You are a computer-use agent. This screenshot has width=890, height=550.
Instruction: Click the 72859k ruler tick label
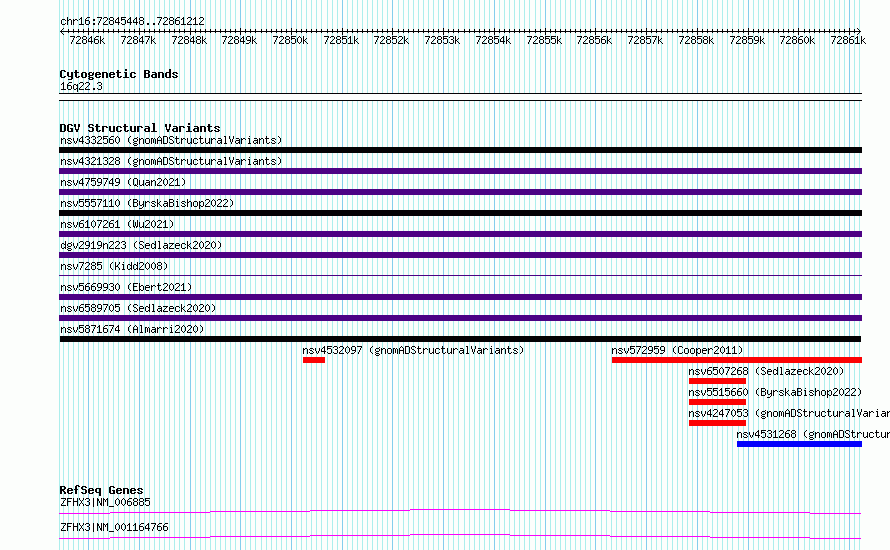coord(747,40)
